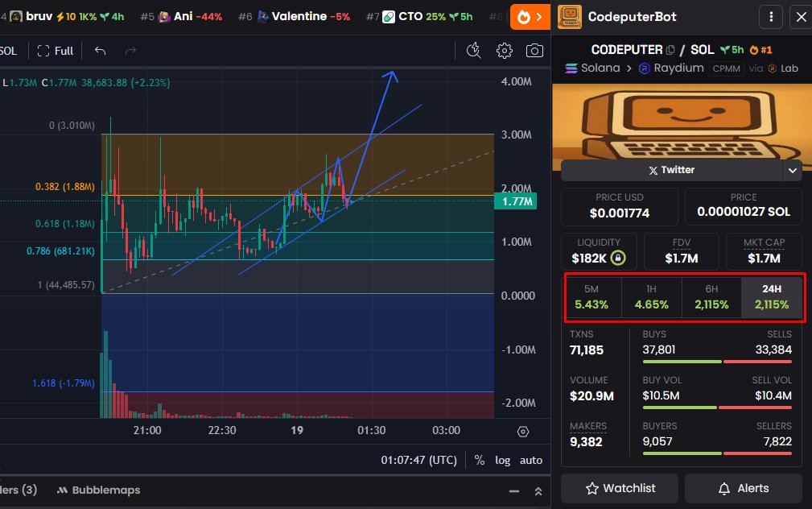812x509 pixels.
Task: Select the 24H timeframe tab
Action: point(772,297)
